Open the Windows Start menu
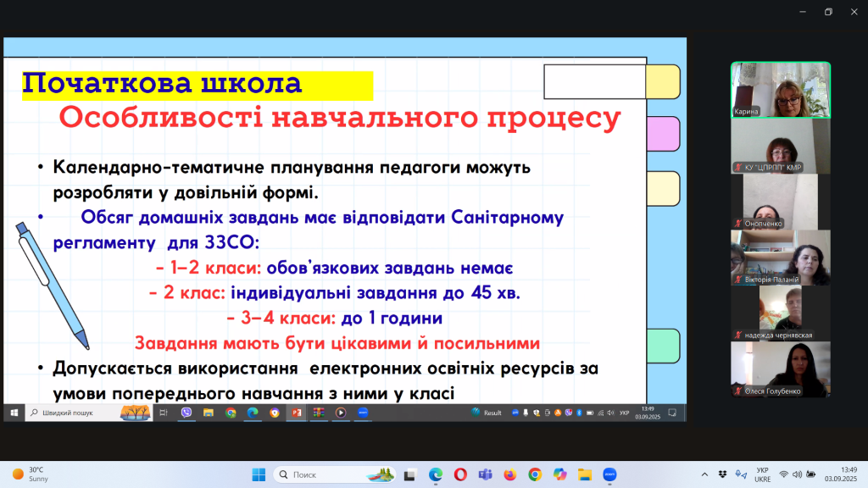This screenshot has width=868, height=488. click(x=259, y=474)
